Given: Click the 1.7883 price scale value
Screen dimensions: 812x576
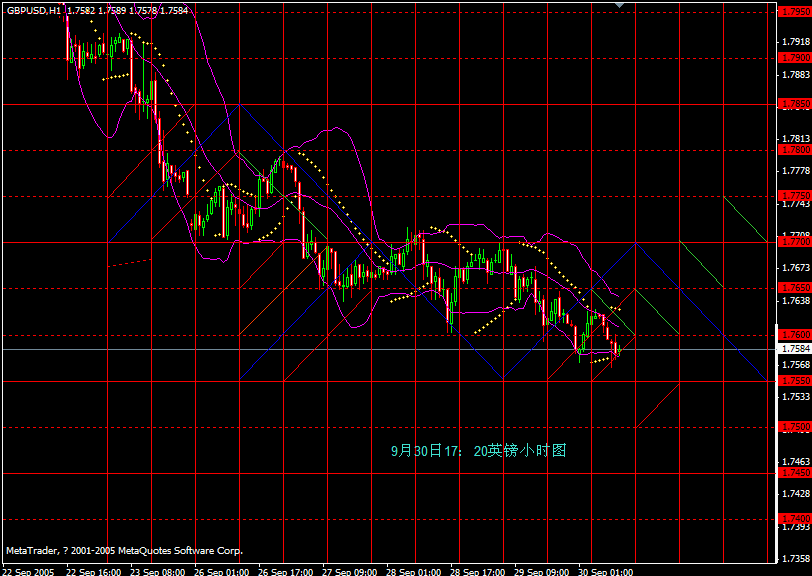Looking at the screenshot, I should 796,75.
